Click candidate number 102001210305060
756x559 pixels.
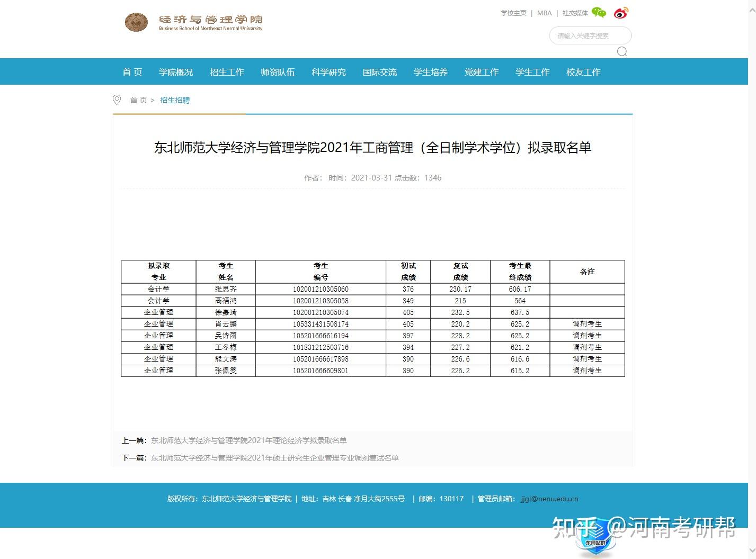coord(321,289)
